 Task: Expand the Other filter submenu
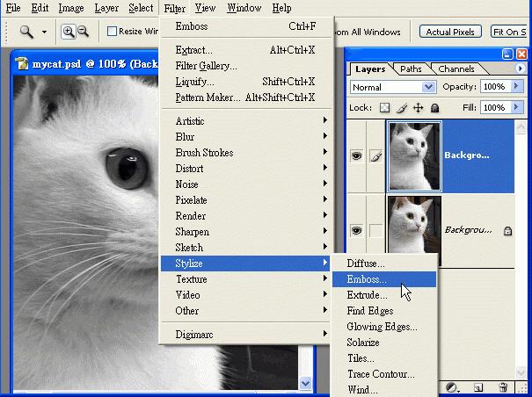pos(245,311)
